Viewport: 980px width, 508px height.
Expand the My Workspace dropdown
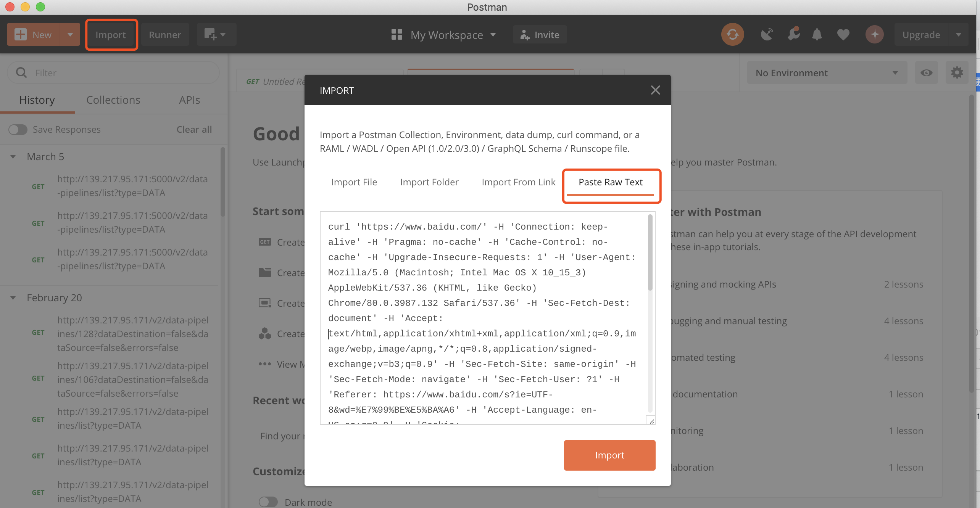[493, 35]
